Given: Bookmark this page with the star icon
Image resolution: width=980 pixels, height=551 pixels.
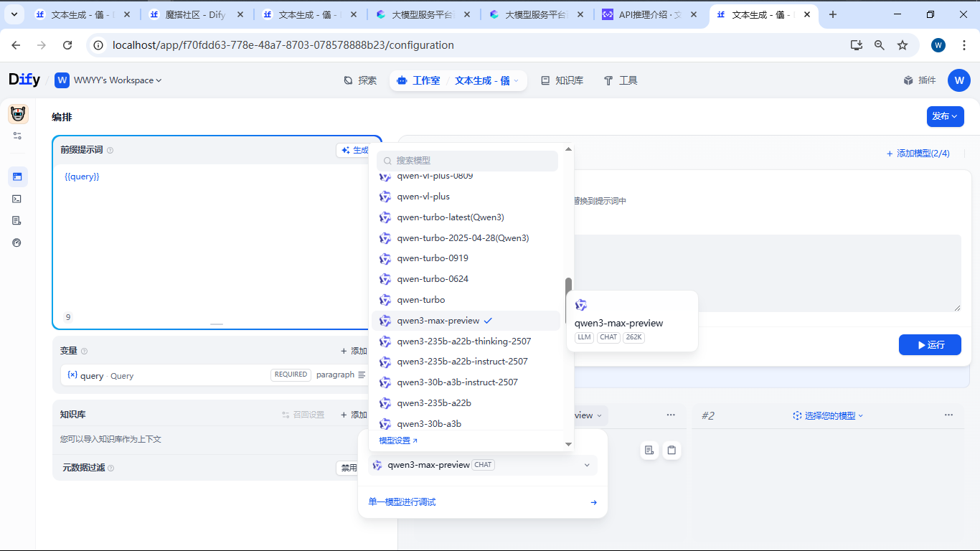Looking at the screenshot, I should click(x=903, y=45).
